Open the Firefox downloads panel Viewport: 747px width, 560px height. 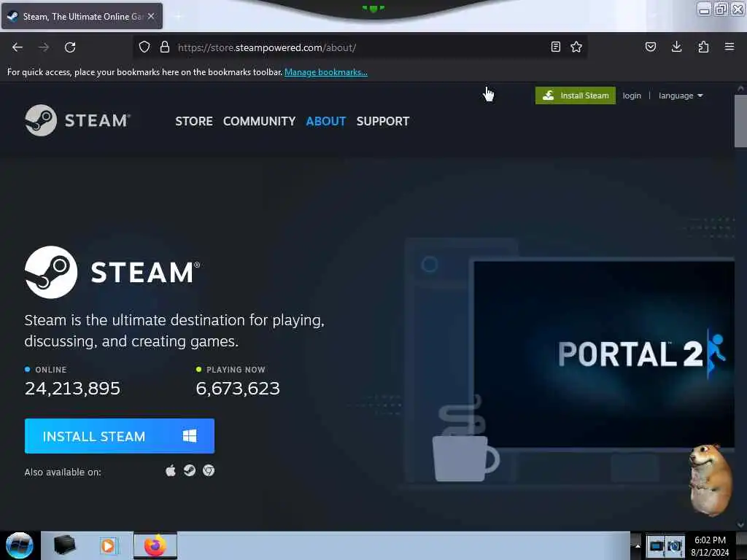click(x=676, y=47)
